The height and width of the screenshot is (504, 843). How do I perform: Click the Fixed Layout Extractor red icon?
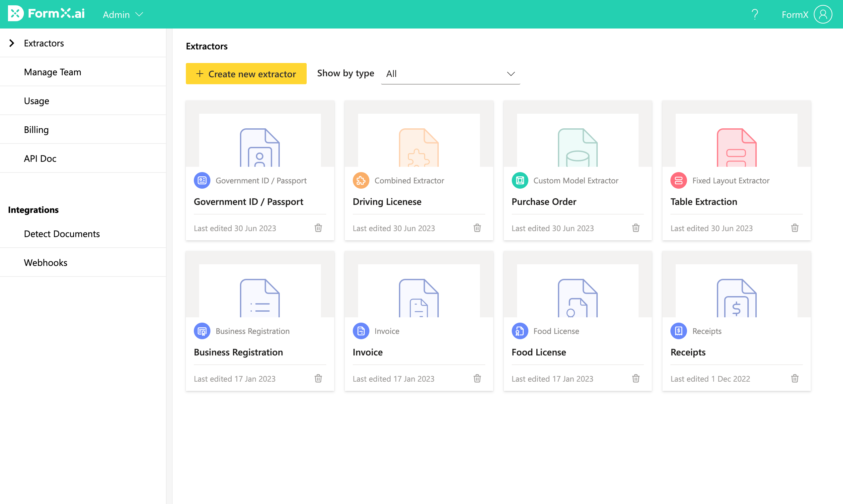[678, 180]
